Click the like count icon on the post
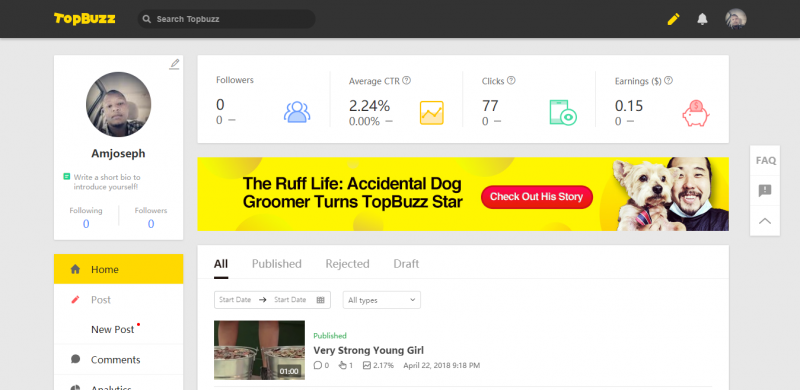The height and width of the screenshot is (390, 800). click(x=342, y=365)
